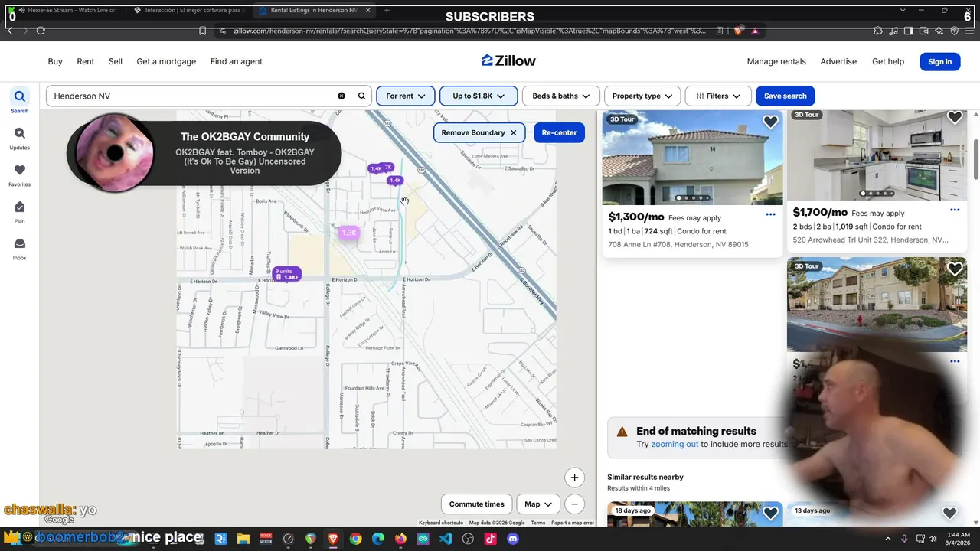Open more options for 520 Arrowhead Trl
Image resolution: width=980 pixels, height=551 pixels.
click(955, 210)
